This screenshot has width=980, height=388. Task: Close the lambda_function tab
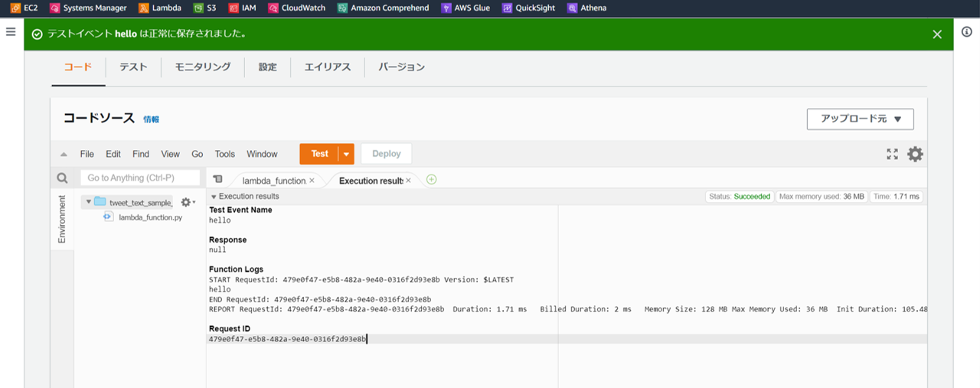click(312, 181)
